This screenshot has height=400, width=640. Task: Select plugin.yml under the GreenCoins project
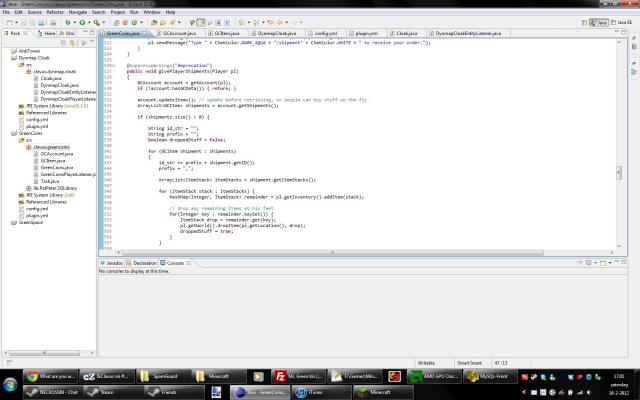click(37, 214)
